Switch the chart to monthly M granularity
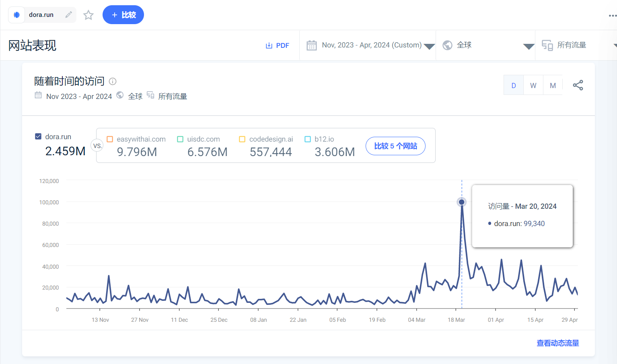Image resolution: width=617 pixels, height=364 pixels. [553, 85]
